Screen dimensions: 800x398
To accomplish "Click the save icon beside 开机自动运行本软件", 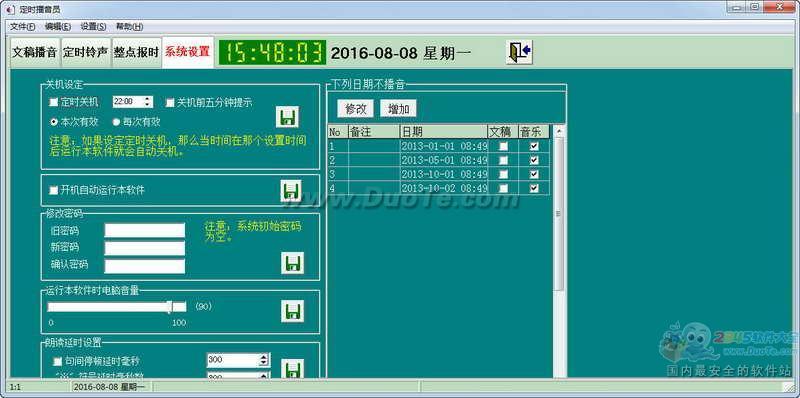I will [x=291, y=191].
